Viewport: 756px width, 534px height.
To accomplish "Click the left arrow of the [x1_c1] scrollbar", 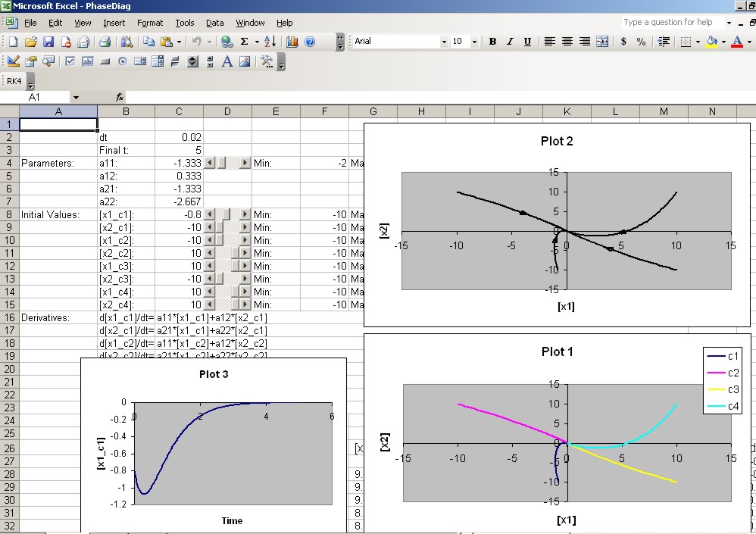I will pyautogui.click(x=209, y=214).
